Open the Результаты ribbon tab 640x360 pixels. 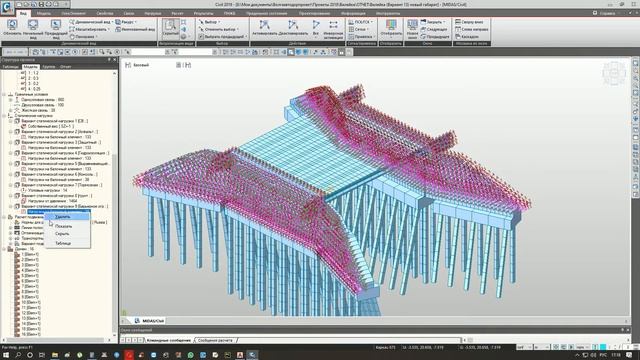pyautogui.click(x=203, y=13)
